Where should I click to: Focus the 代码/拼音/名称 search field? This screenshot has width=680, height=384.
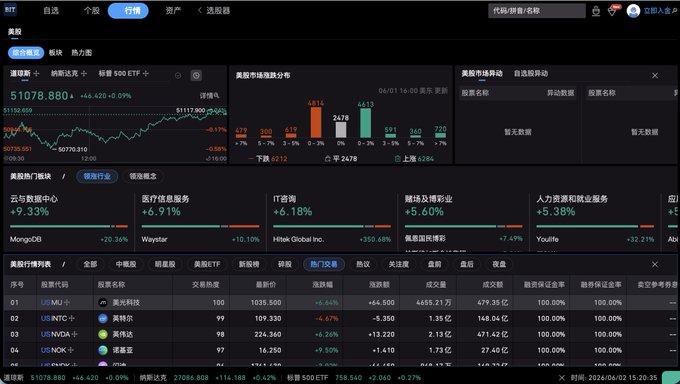tap(537, 11)
